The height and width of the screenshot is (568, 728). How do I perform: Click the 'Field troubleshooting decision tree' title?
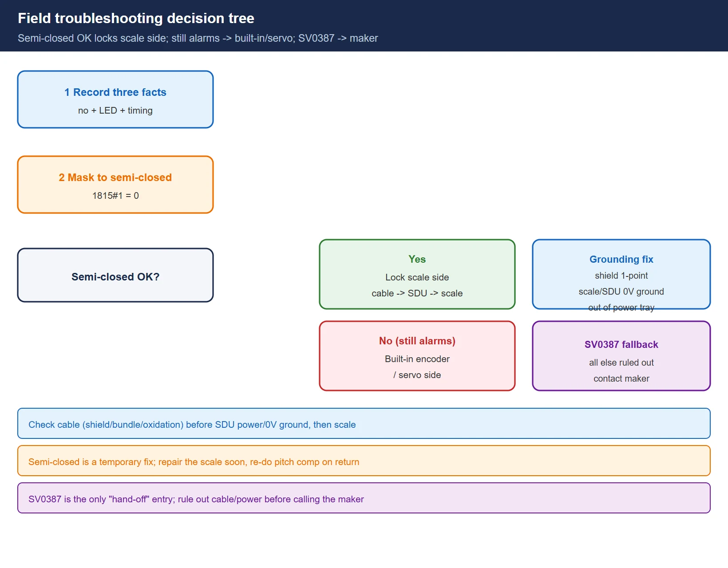[x=136, y=18]
